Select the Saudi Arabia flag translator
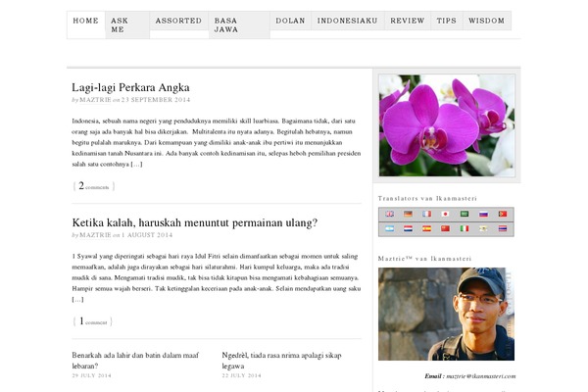This screenshot has width=588, height=392. pos(465,214)
